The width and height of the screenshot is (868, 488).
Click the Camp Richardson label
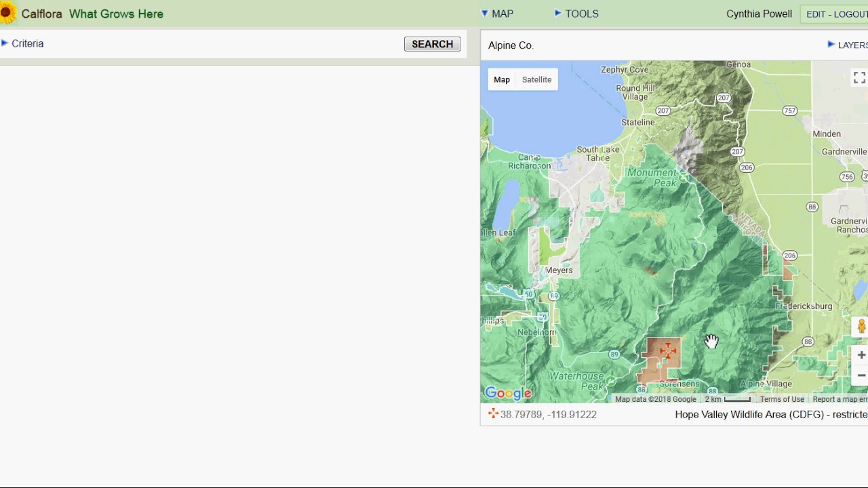click(x=529, y=161)
